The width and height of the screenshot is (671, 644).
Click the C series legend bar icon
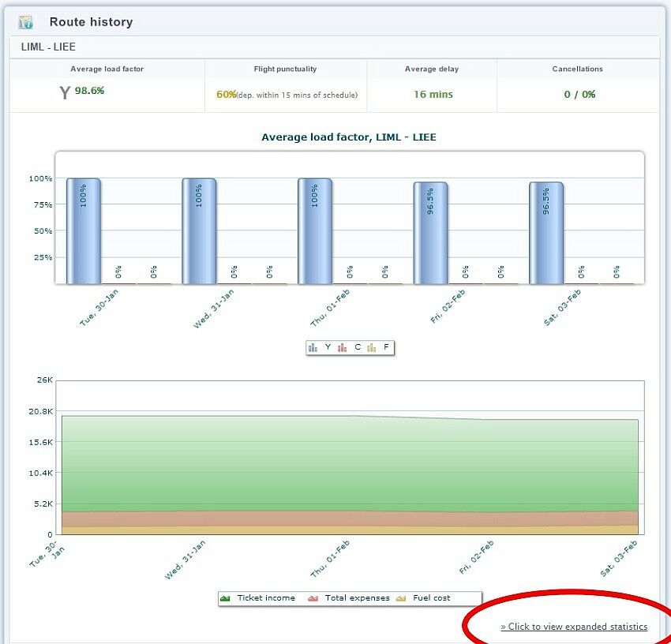pyautogui.click(x=343, y=347)
